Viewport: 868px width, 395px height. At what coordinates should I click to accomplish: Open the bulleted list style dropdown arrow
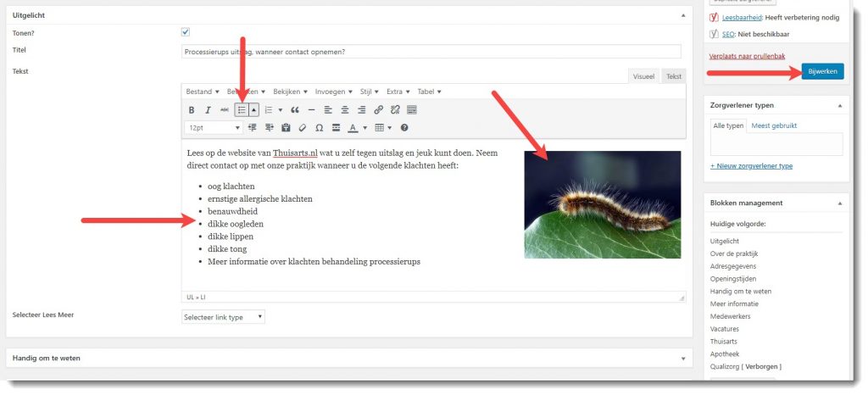[x=253, y=109]
